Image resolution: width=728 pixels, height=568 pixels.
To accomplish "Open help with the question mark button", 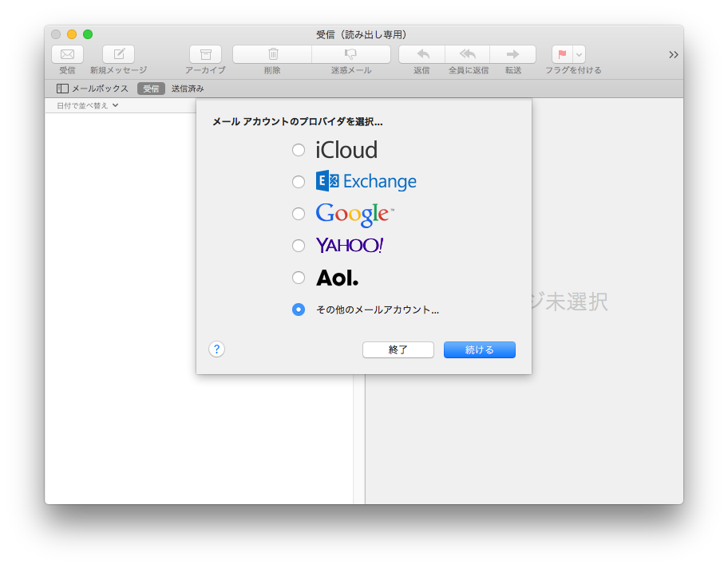I will coord(217,349).
